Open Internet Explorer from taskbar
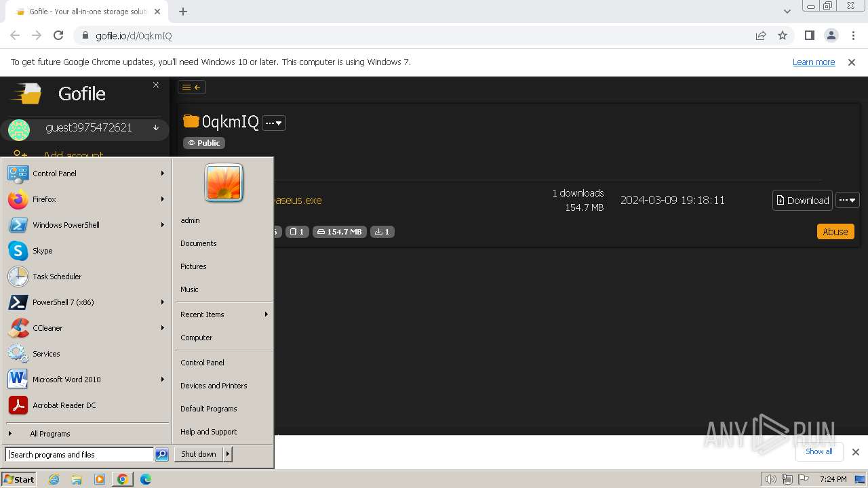The image size is (868, 488). click(x=54, y=479)
